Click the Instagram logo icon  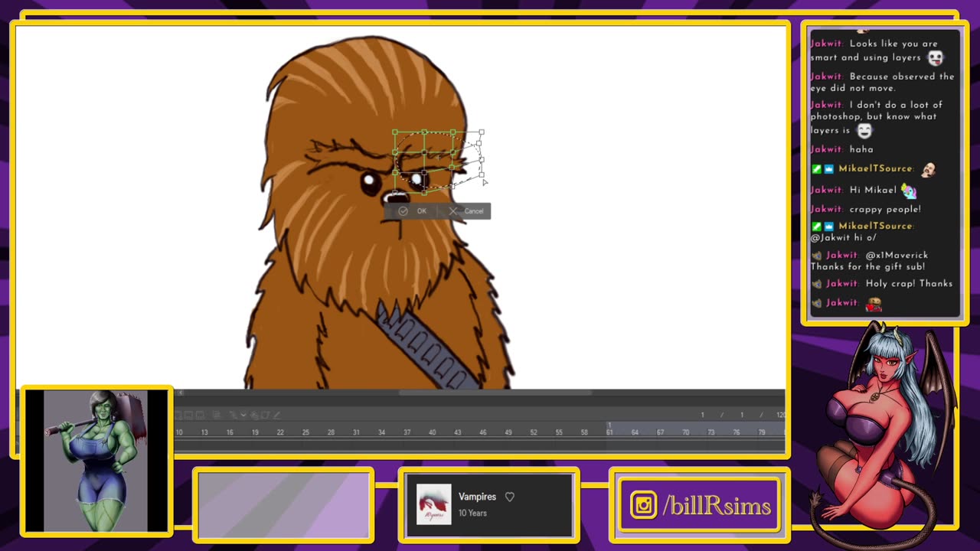[643, 506]
